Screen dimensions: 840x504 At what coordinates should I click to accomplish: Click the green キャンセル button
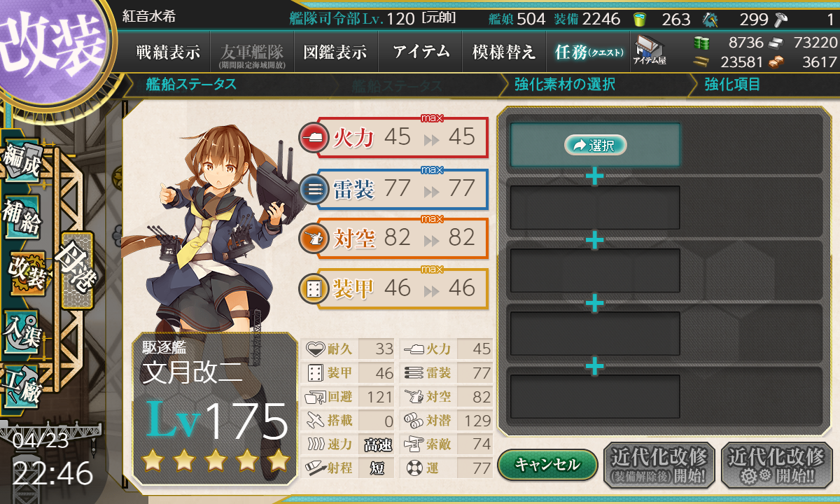(547, 464)
